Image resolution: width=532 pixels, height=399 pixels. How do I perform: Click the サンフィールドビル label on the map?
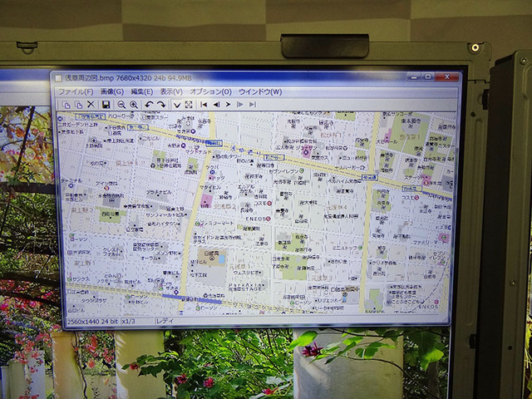(x=165, y=215)
